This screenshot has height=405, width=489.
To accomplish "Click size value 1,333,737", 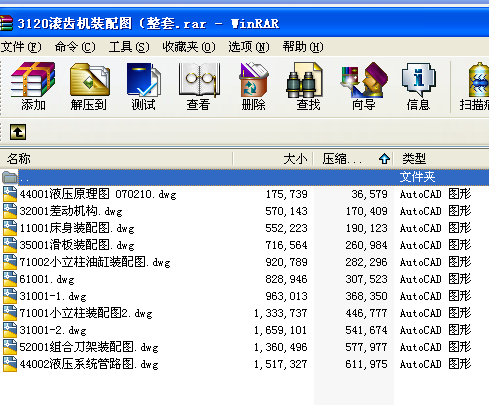I will coord(280,313).
